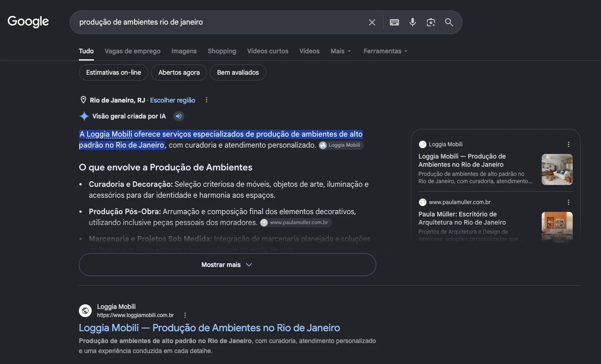
Task: Click the paulamuller.com.br favicon in the source card
Action: click(423, 202)
